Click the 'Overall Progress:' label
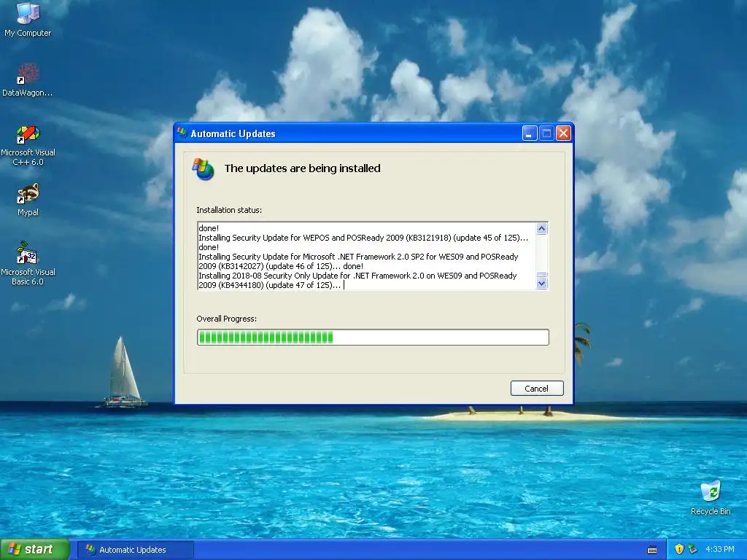The height and width of the screenshot is (560, 747). pyautogui.click(x=226, y=319)
